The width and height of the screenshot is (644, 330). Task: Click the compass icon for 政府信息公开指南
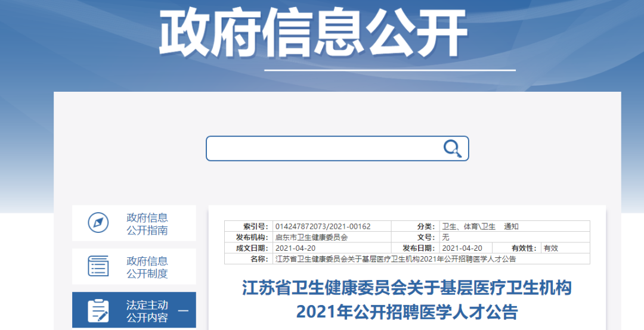pos(98,223)
